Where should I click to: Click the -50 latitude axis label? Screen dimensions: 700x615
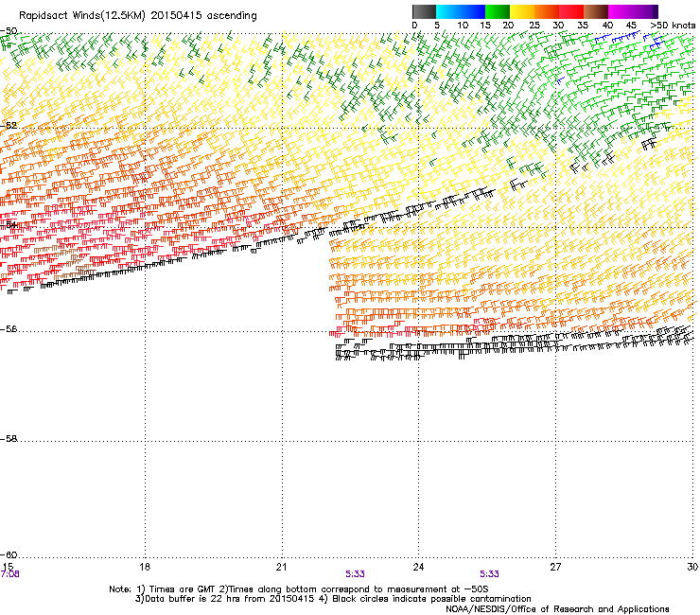pyautogui.click(x=9, y=31)
